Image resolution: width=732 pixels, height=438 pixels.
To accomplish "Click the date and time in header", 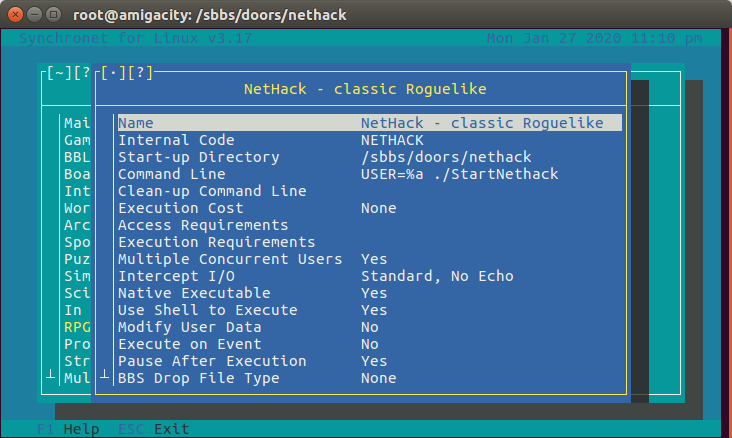I will pos(594,38).
